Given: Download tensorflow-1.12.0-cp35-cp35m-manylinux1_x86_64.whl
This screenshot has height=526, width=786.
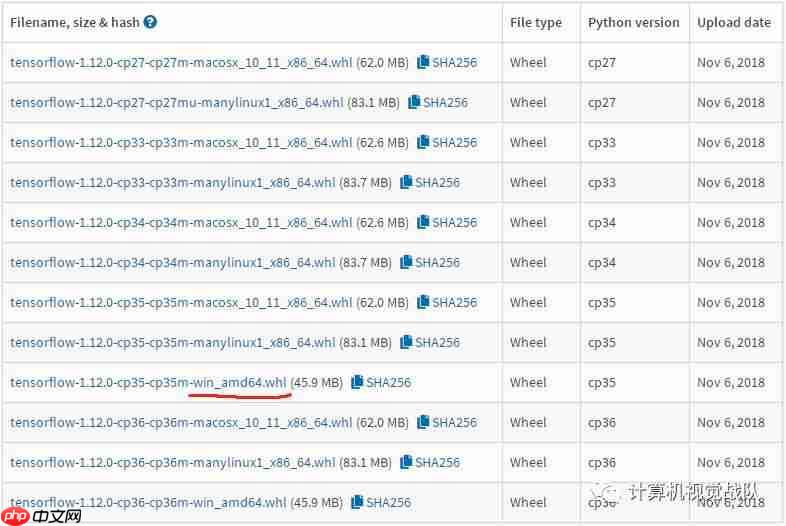Looking at the screenshot, I should point(172,343).
